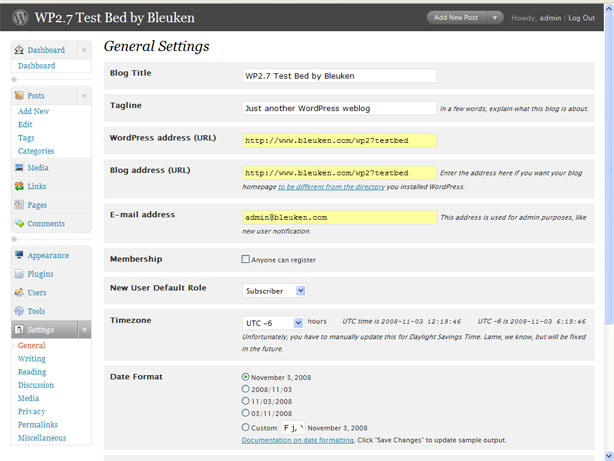Go to Edit under Posts
614x461 pixels.
(25, 125)
